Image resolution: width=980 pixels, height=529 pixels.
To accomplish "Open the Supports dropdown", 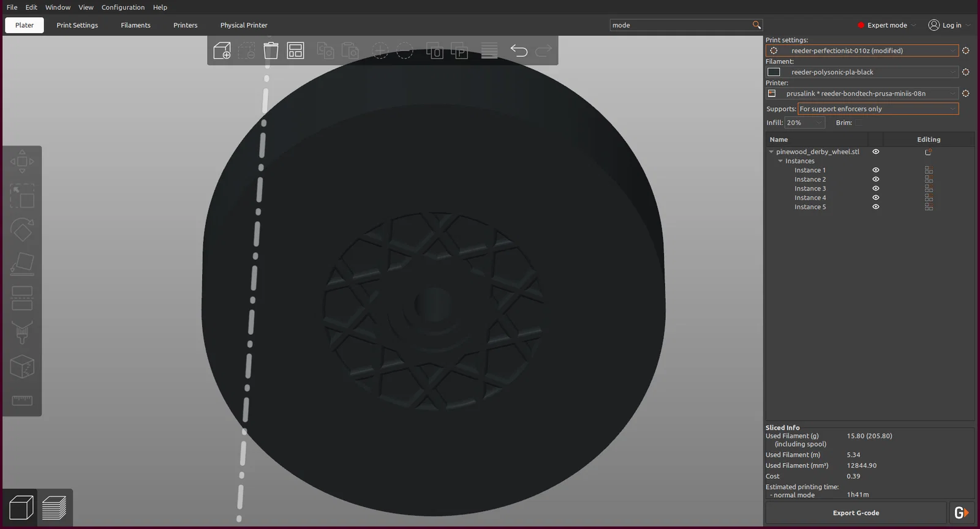I will pyautogui.click(x=878, y=109).
